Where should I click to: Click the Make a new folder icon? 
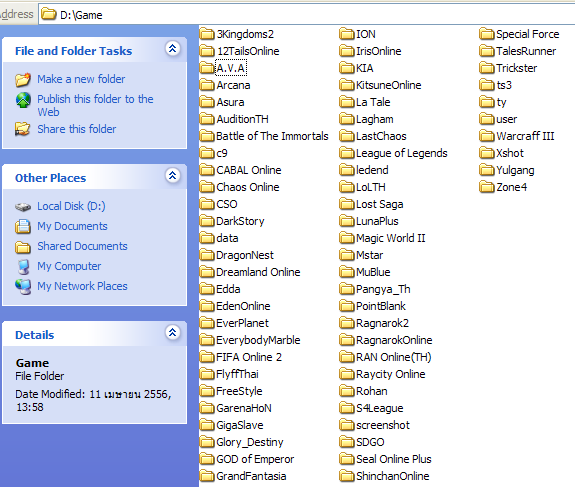coord(23,80)
